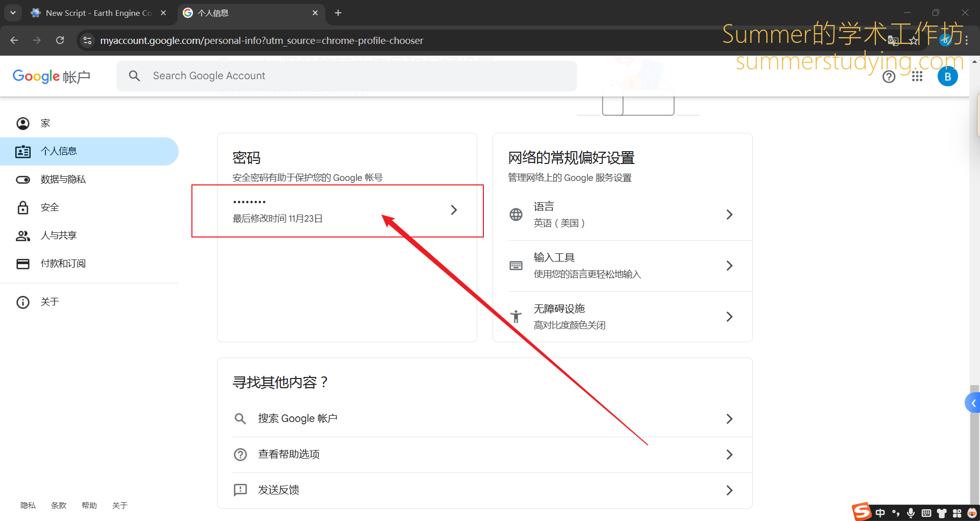Open the Google apps grid icon

[x=917, y=77]
